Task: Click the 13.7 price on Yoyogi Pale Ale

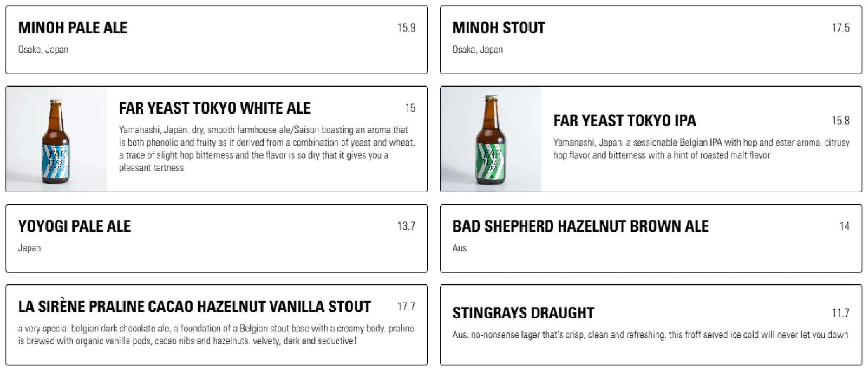Action: coord(406,226)
